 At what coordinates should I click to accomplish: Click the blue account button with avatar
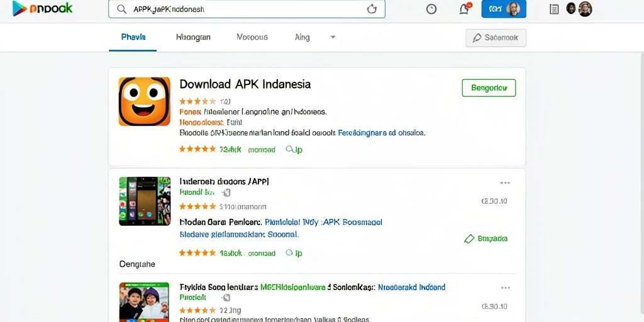coord(504,9)
